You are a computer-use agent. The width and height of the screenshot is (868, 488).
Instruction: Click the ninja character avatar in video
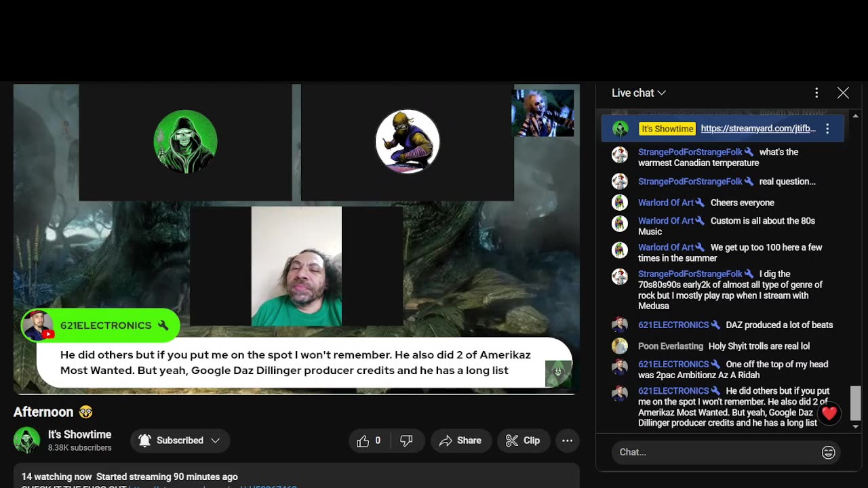pos(408,142)
